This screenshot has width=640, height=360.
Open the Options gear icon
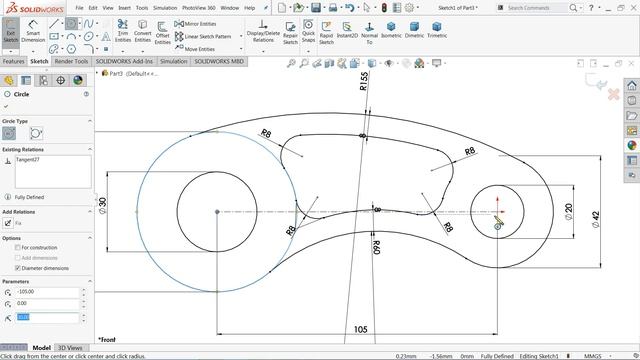pos(409,7)
